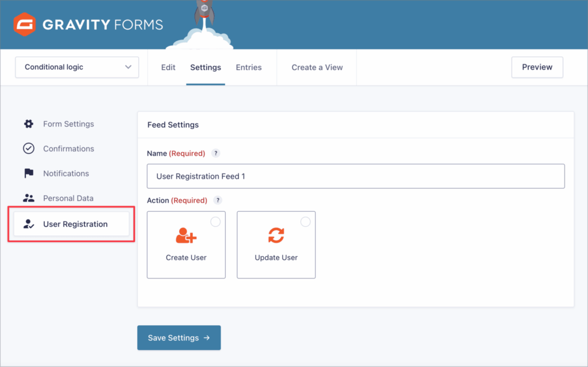This screenshot has width=588, height=367.
Task: Click the Notifications flag icon
Action: click(29, 173)
